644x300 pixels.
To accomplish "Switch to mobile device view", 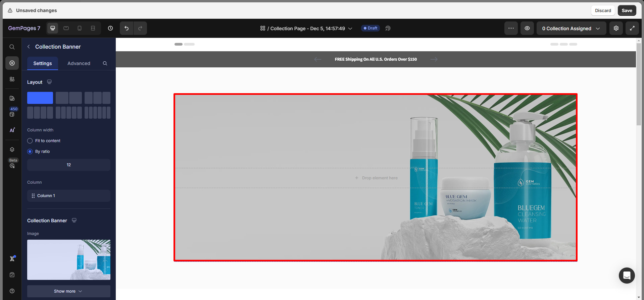I will tap(80, 28).
